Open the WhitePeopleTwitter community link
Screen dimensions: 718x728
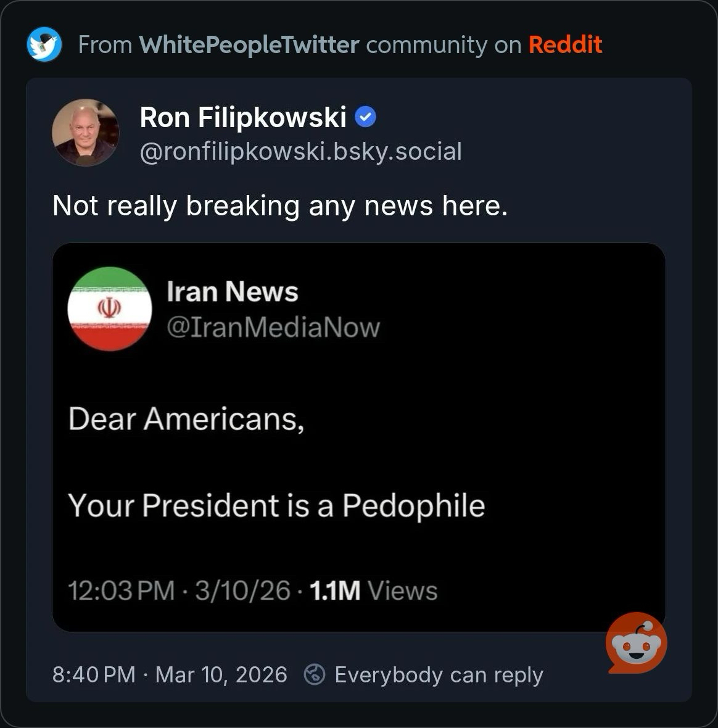[x=249, y=45]
